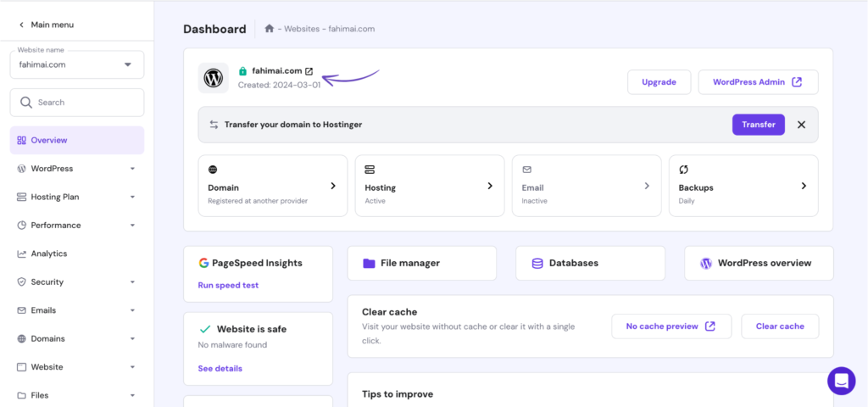Open the live chat bubble

[x=842, y=381]
